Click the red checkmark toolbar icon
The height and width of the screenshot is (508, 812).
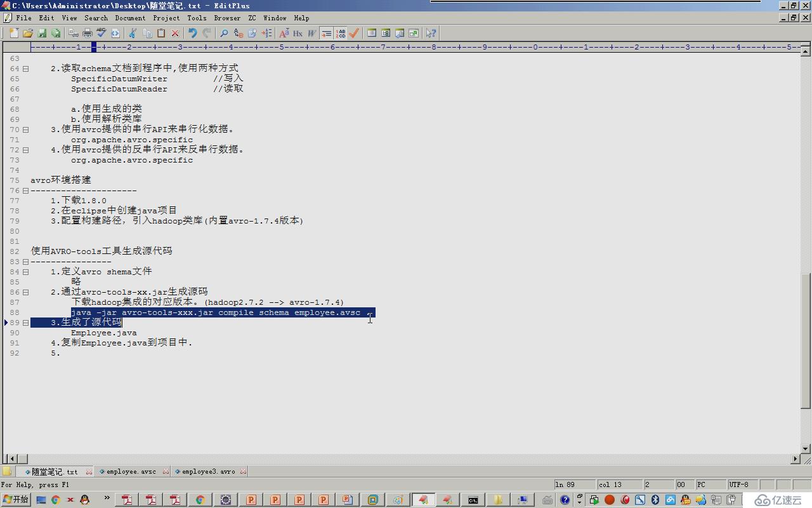pyautogui.click(x=354, y=33)
